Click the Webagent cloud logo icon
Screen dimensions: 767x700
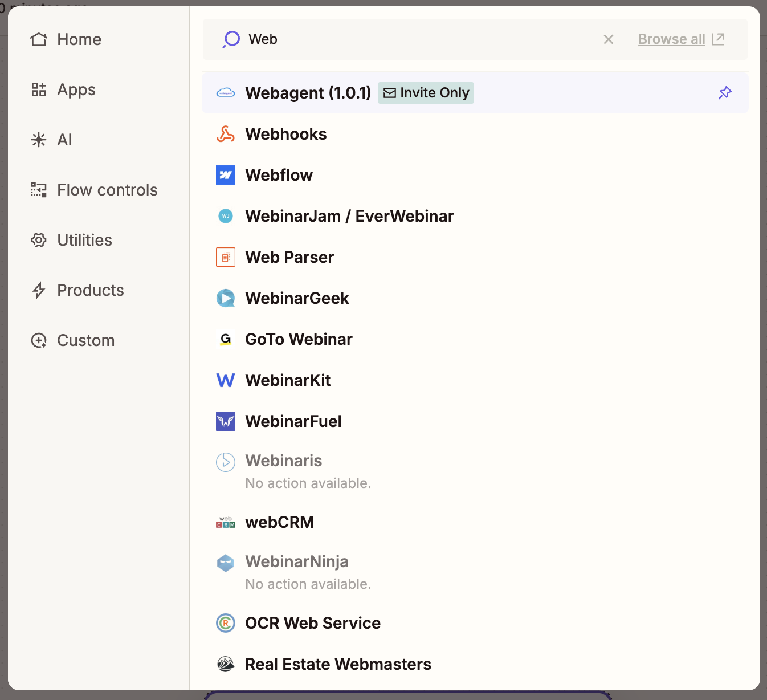pos(226,92)
